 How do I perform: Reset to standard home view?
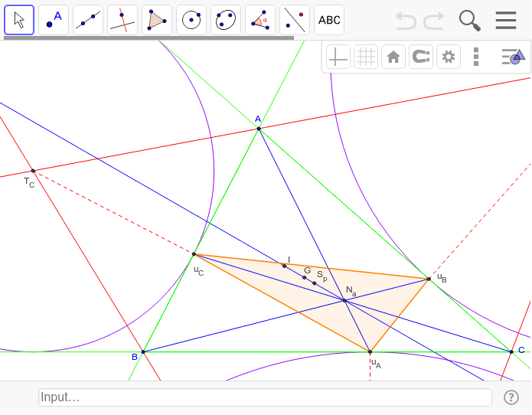click(393, 57)
